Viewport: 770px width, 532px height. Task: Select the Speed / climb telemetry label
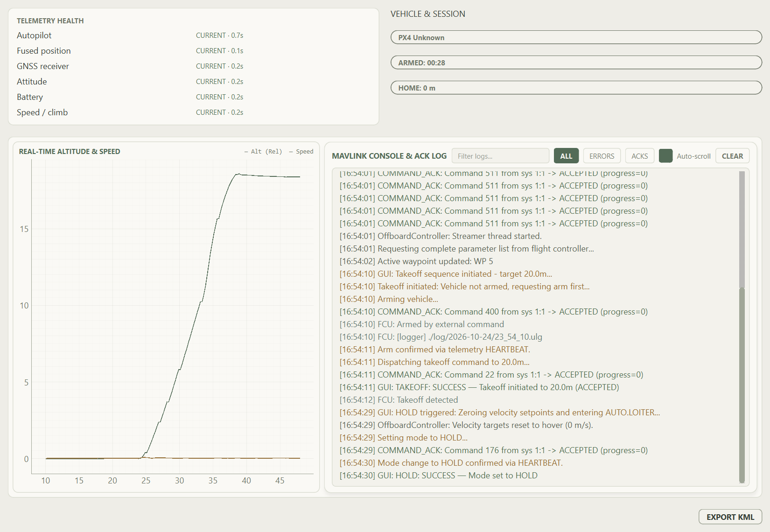42,112
